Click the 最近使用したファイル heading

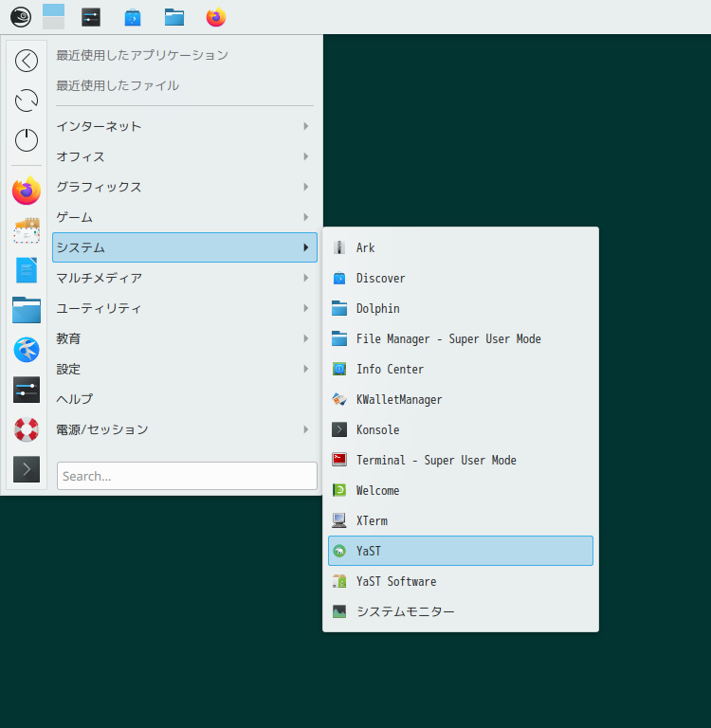click(118, 85)
